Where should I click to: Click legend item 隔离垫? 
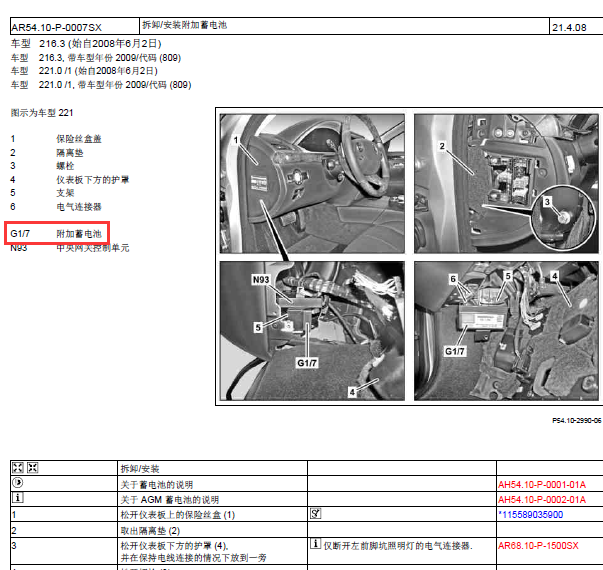point(70,153)
